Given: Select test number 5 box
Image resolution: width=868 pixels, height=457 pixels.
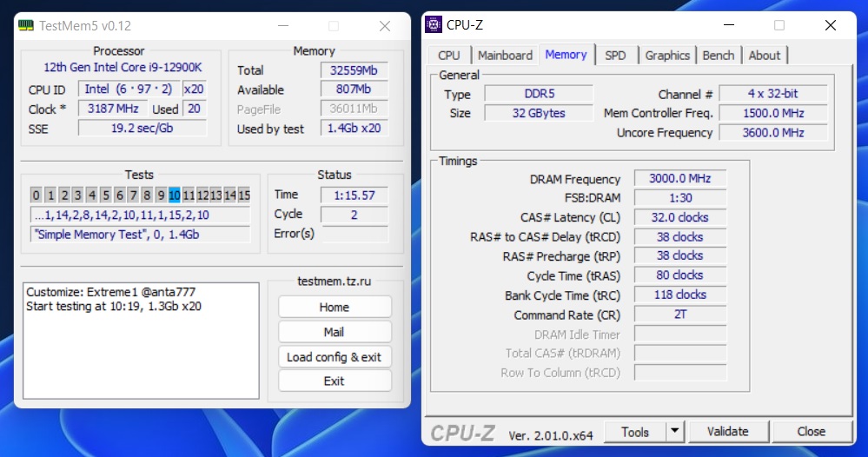Looking at the screenshot, I should tap(106, 195).
